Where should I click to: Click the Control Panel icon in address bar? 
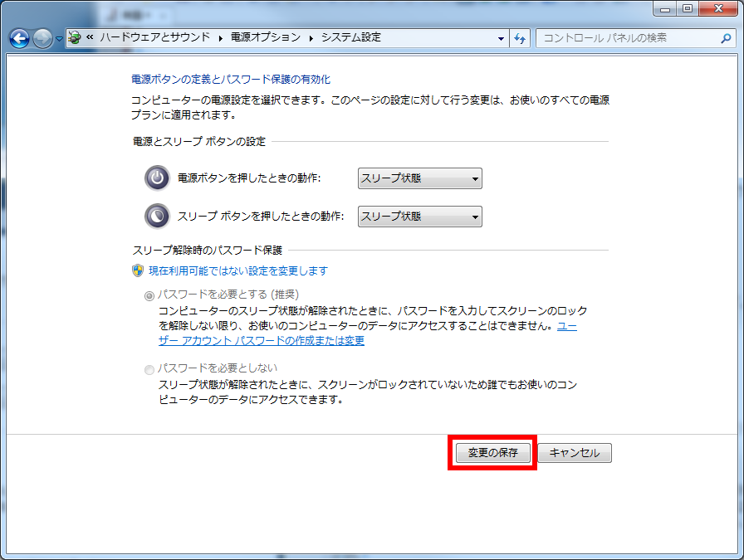point(75,38)
